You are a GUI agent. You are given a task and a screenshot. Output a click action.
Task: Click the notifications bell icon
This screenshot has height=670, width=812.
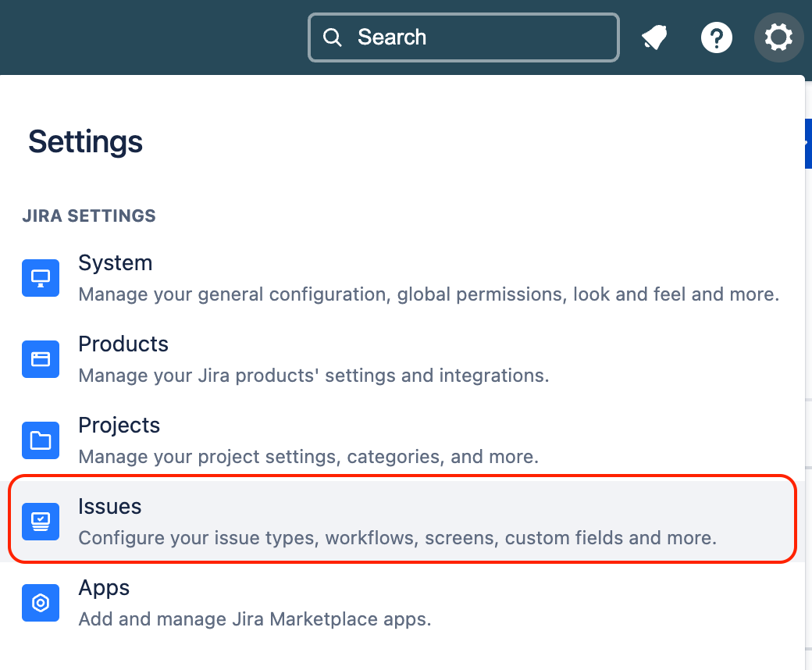point(654,37)
